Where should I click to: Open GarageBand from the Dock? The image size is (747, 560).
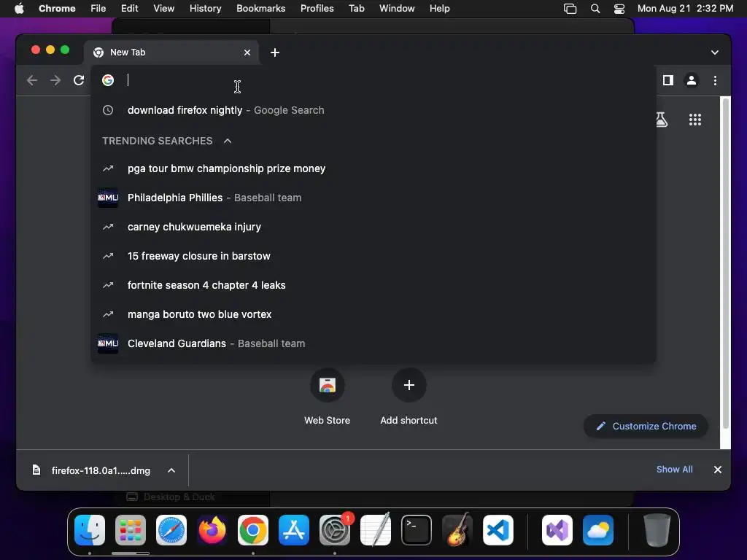pyautogui.click(x=457, y=530)
